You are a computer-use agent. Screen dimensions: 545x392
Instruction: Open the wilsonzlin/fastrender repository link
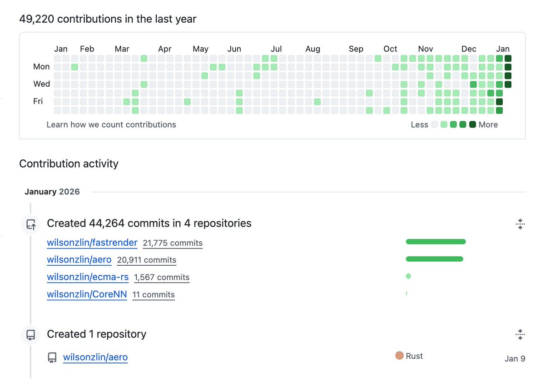[x=92, y=243]
